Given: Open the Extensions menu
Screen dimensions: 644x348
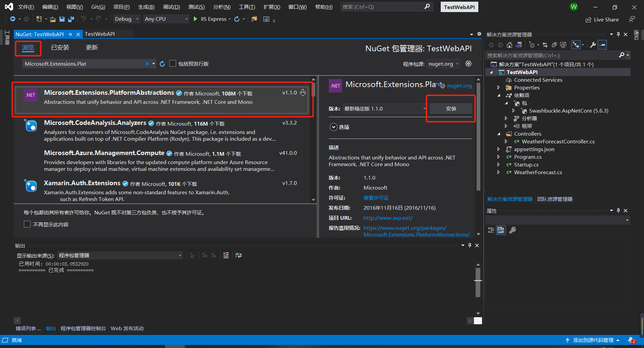Looking at the screenshot, I should point(272,7).
